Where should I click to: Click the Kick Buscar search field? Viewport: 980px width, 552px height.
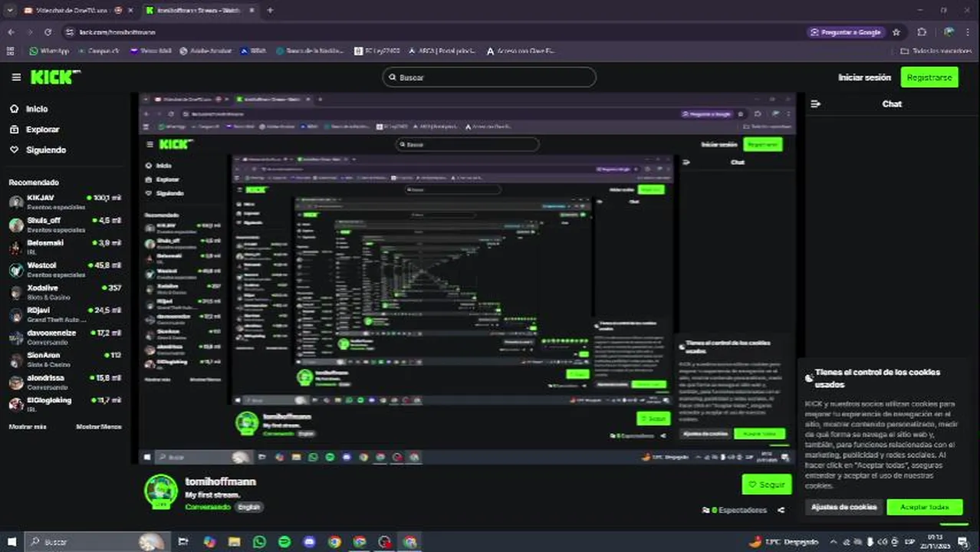[489, 77]
